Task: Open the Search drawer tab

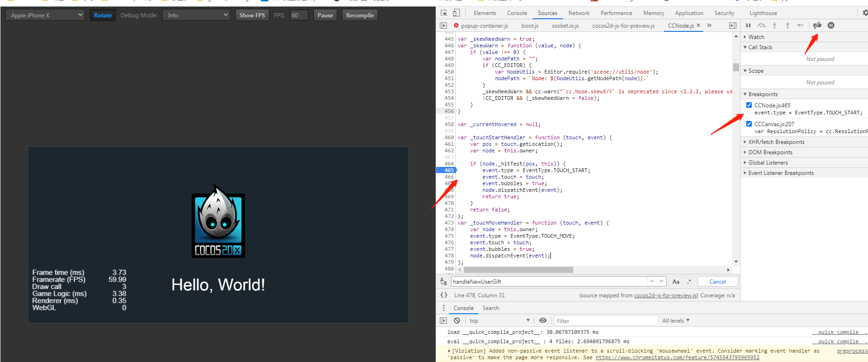Action: pos(491,308)
